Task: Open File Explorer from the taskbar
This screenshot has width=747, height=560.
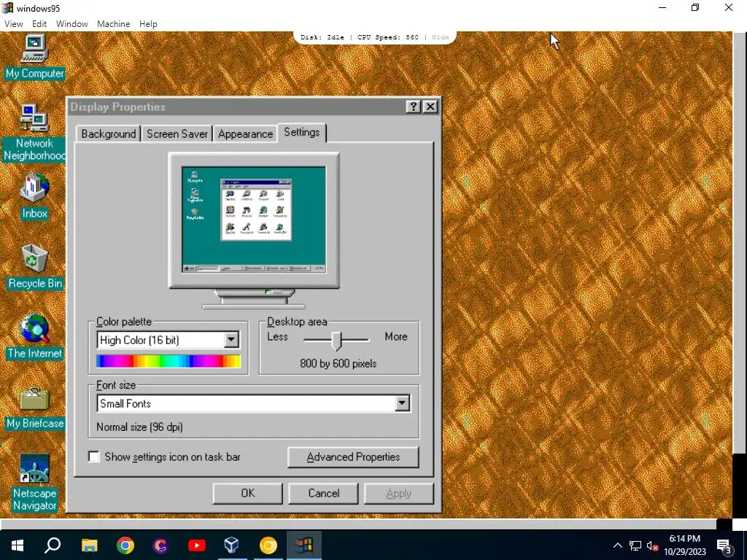Action: tap(89, 545)
